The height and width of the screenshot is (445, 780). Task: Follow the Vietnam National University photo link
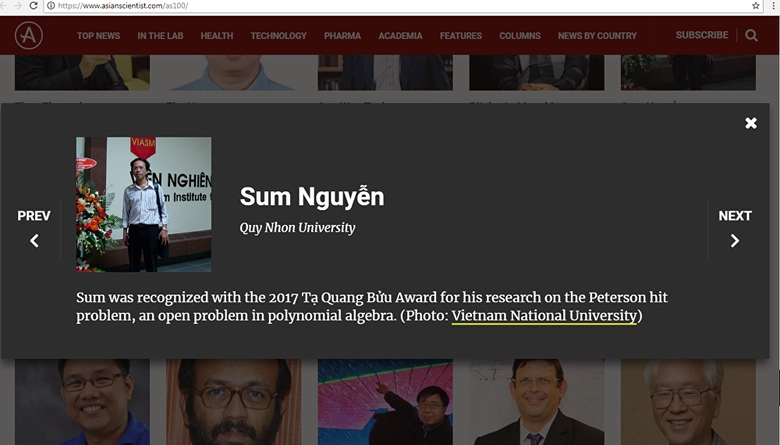coord(543,316)
